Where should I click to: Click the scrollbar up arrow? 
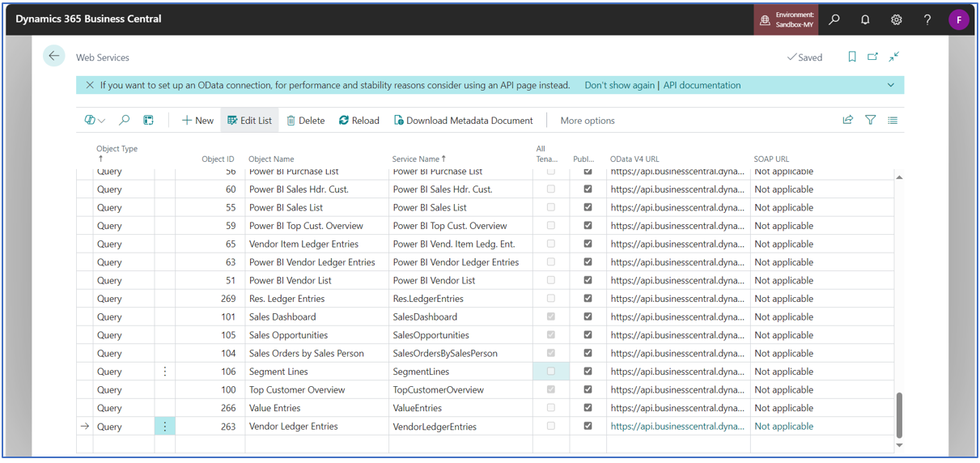click(899, 177)
